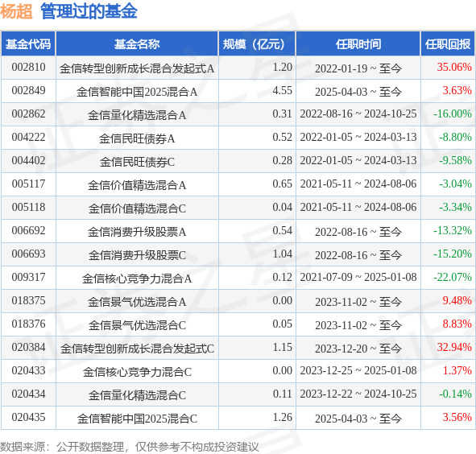Select fund name 金信核心竞争力混合C

[137, 372]
